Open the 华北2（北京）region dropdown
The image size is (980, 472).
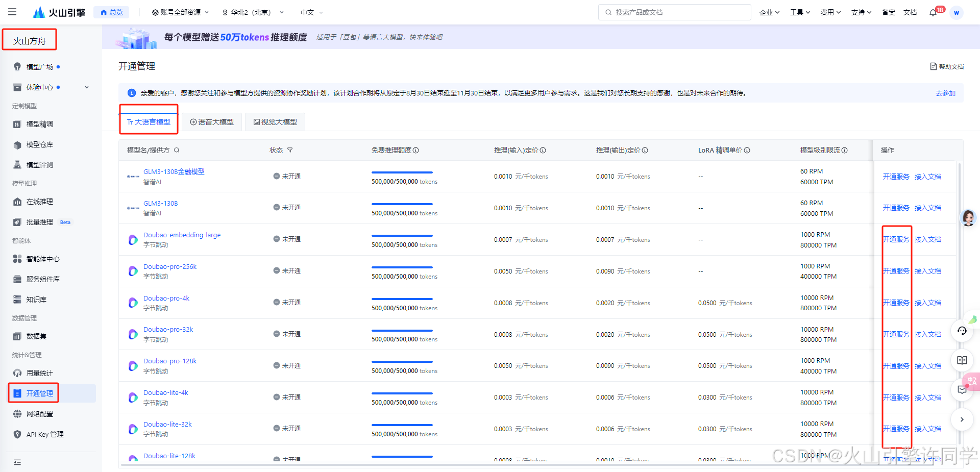(253, 12)
